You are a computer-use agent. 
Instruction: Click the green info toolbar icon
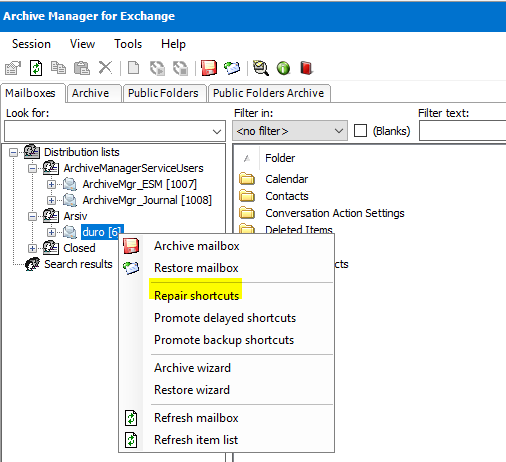click(x=283, y=68)
